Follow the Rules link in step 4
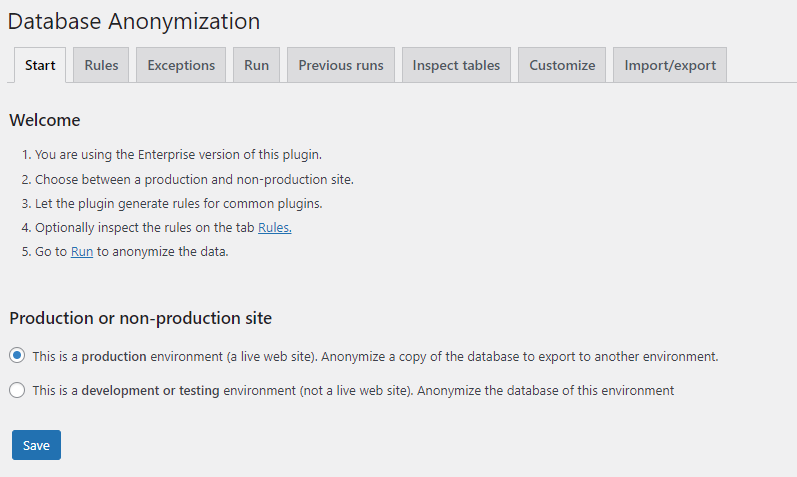 [275, 228]
